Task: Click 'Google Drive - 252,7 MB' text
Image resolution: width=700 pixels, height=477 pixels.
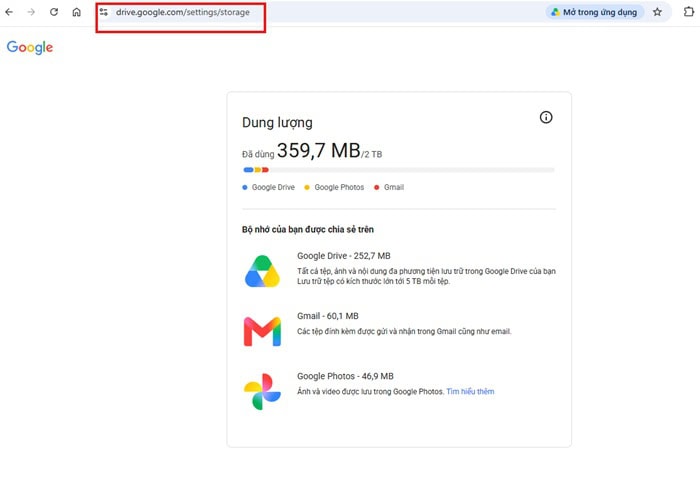Action: coord(344,256)
